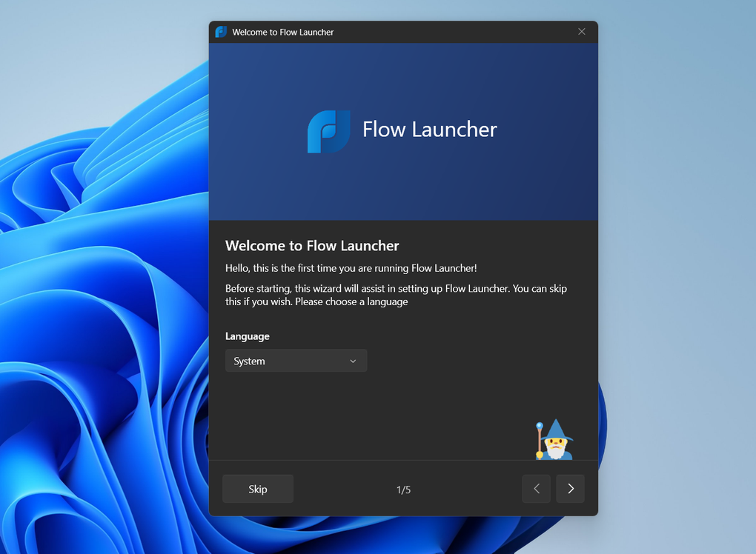Image resolution: width=756 pixels, height=554 pixels.
Task: Click the window title text in title bar
Action: tap(283, 33)
